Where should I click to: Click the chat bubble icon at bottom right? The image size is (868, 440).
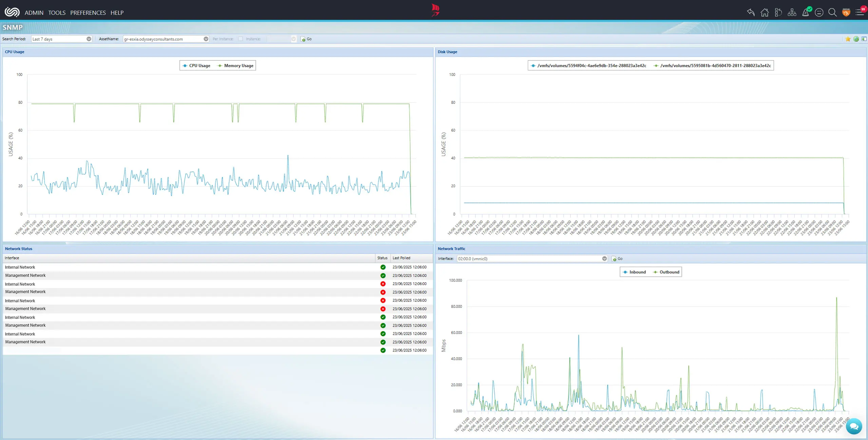coord(853,426)
